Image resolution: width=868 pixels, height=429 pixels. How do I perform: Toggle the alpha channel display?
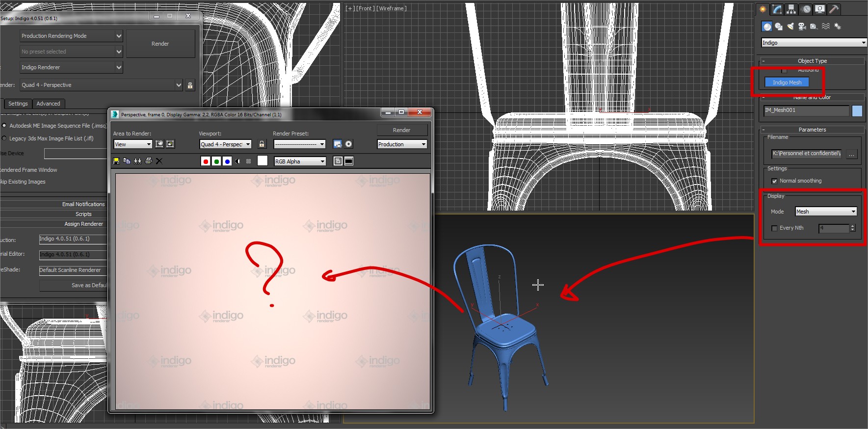238,161
